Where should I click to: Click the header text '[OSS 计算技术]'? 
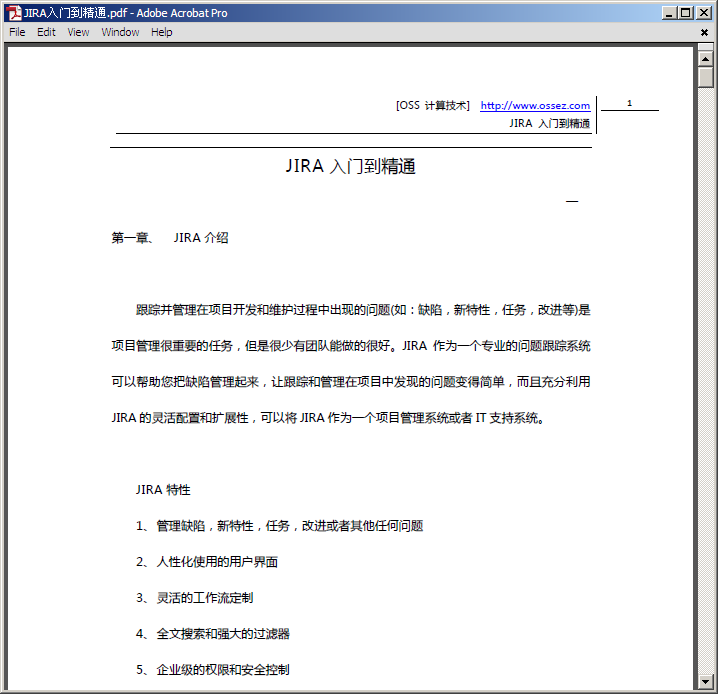coord(433,106)
